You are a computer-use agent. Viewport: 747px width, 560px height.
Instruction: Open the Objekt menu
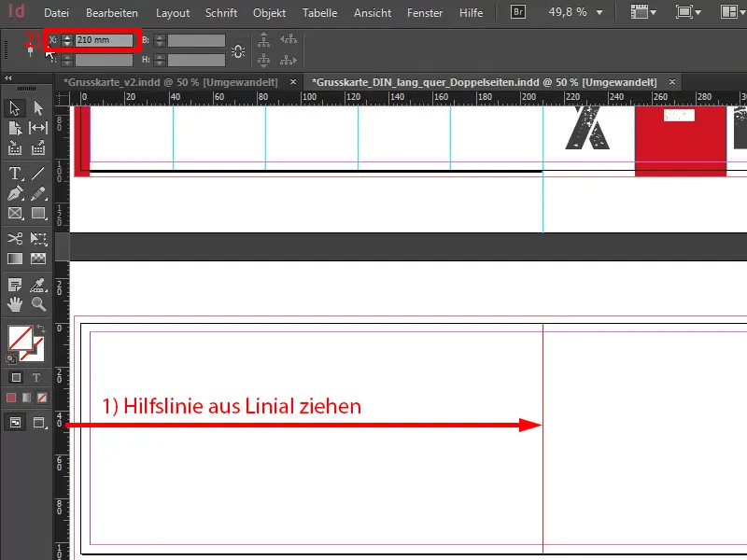tap(269, 13)
